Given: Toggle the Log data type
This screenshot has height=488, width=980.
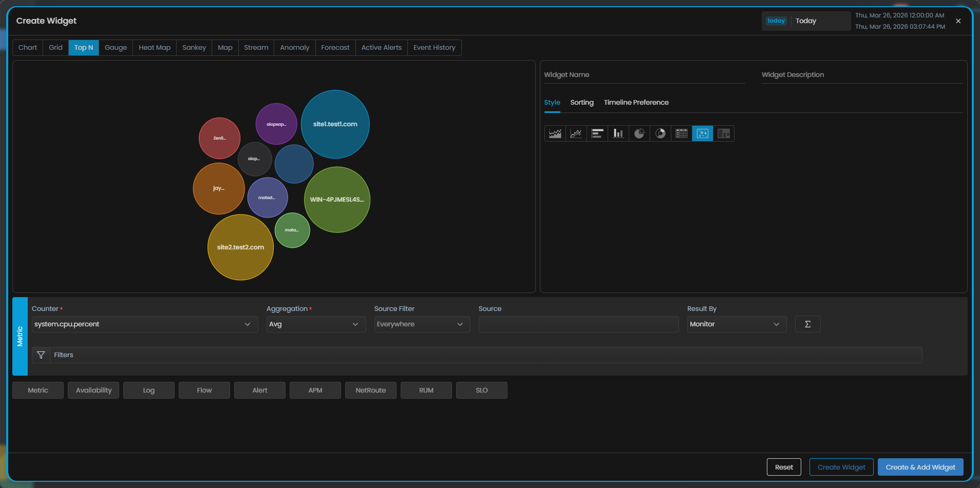Looking at the screenshot, I should [149, 391].
